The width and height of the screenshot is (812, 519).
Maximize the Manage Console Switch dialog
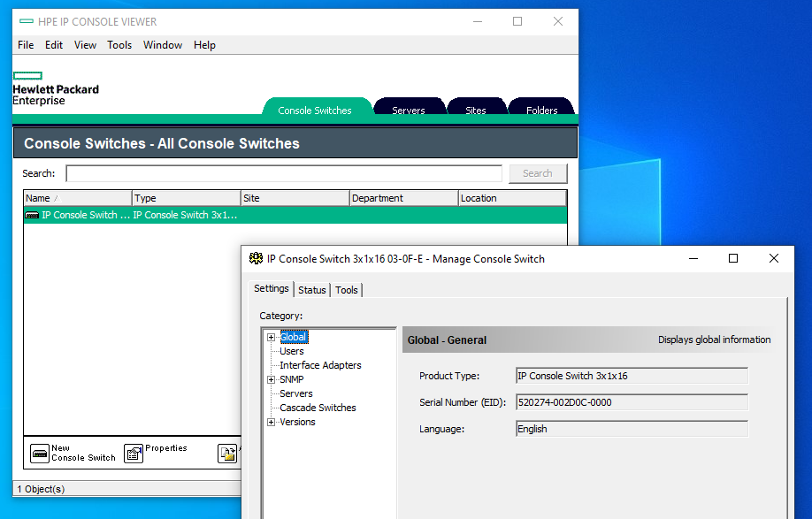pos(732,258)
